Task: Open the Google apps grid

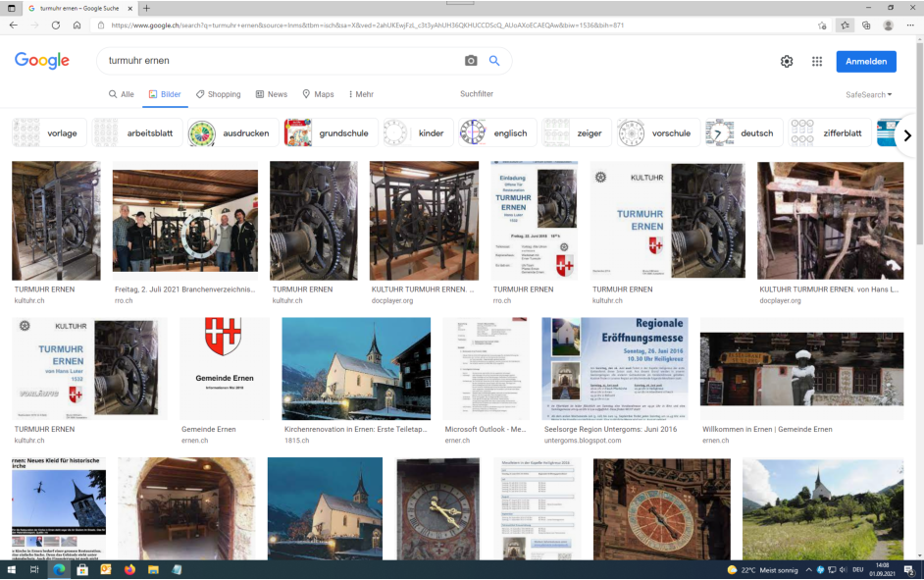Action: 817,62
